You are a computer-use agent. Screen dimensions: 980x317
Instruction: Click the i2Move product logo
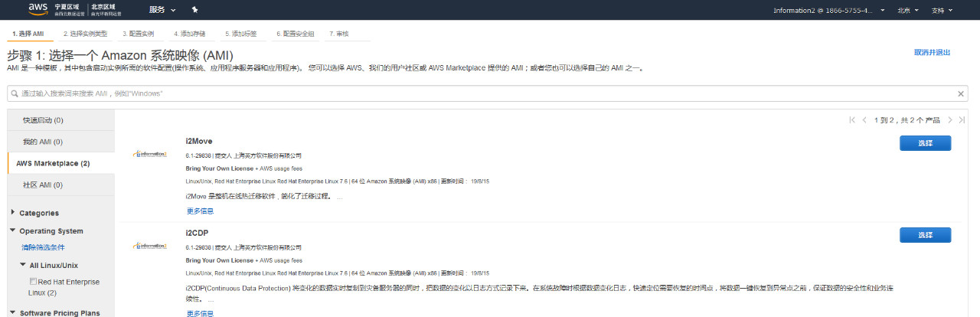coord(149,154)
